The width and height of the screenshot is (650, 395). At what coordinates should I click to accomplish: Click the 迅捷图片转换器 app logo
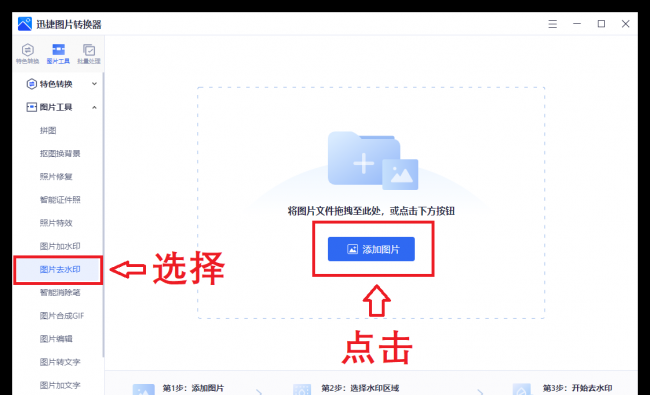tap(25, 24)
